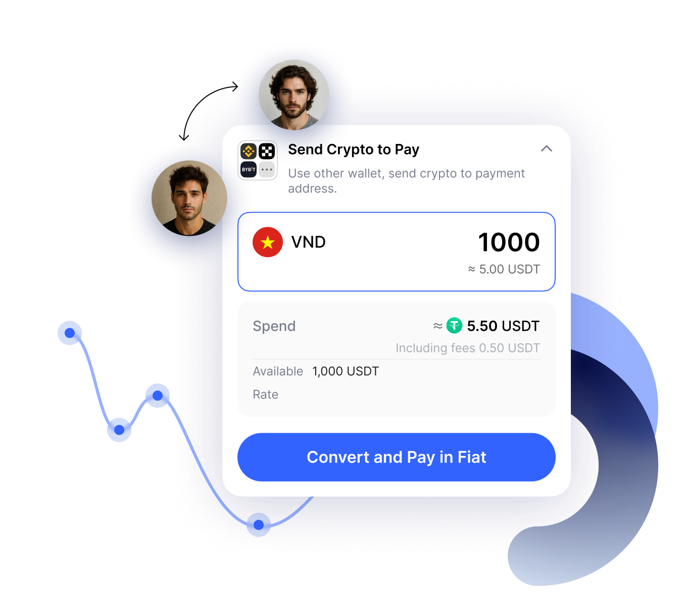Click the bearded man's avatar at top

coord(294,95)
